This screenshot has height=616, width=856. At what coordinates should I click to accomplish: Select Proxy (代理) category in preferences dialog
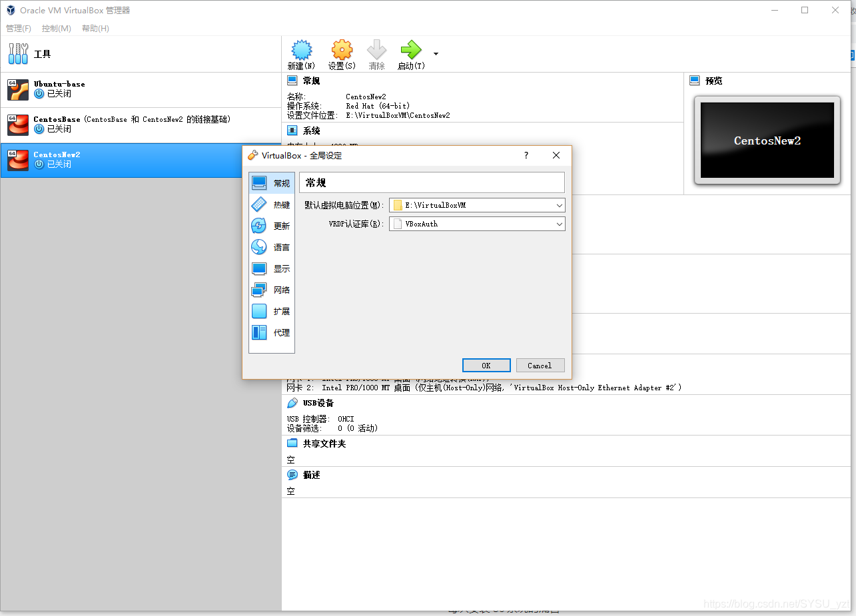272,332
